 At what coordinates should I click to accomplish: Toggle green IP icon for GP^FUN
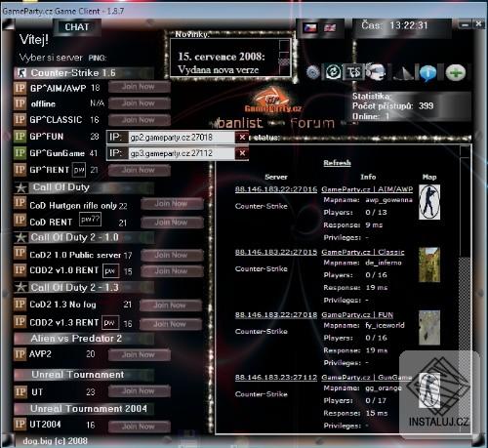tap(20, 136)
